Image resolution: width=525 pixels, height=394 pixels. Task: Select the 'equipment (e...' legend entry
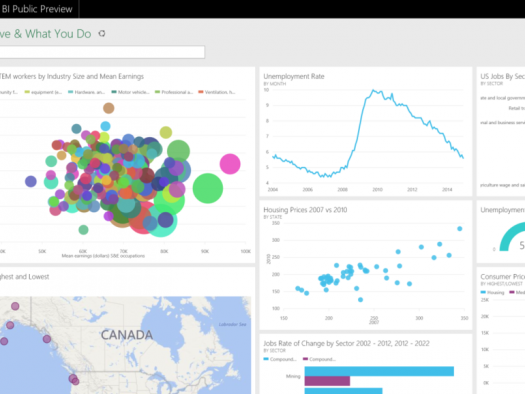point(44,92)
